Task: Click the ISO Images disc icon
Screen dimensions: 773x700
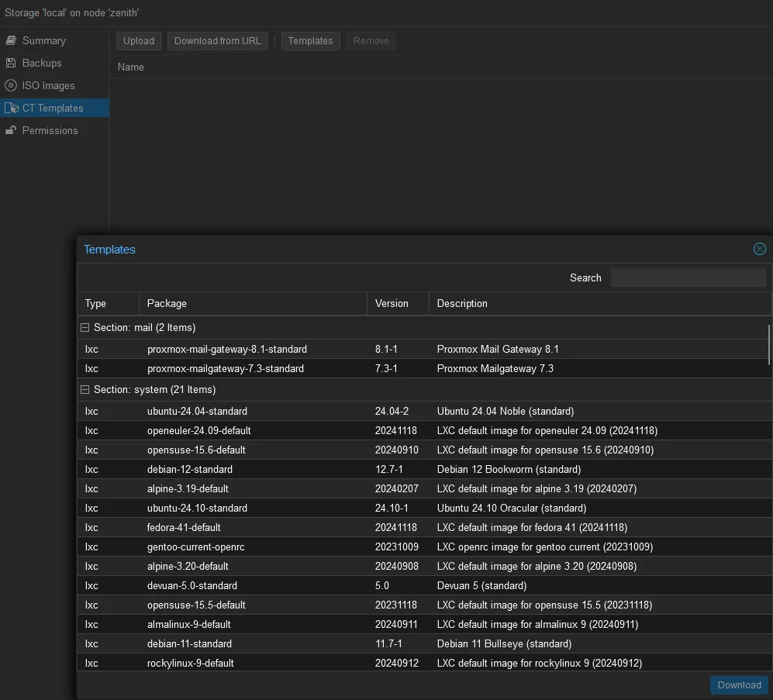Action: (x=11, y=85)
